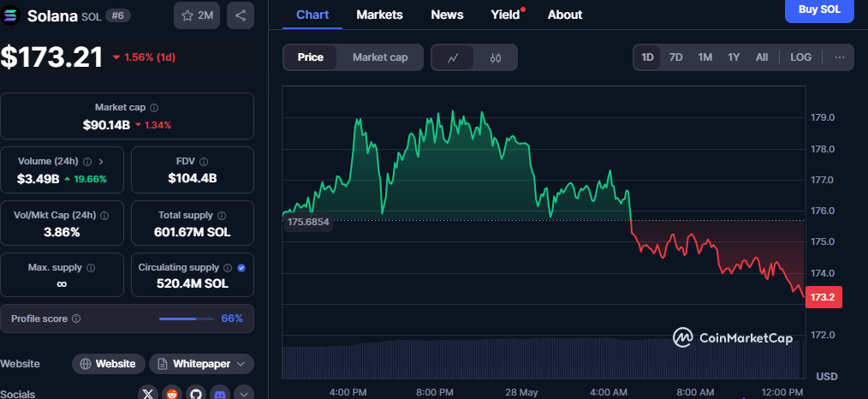Open the more options ellipsis on chart
This screenshot has width=868, height=399.
point(840,57)
